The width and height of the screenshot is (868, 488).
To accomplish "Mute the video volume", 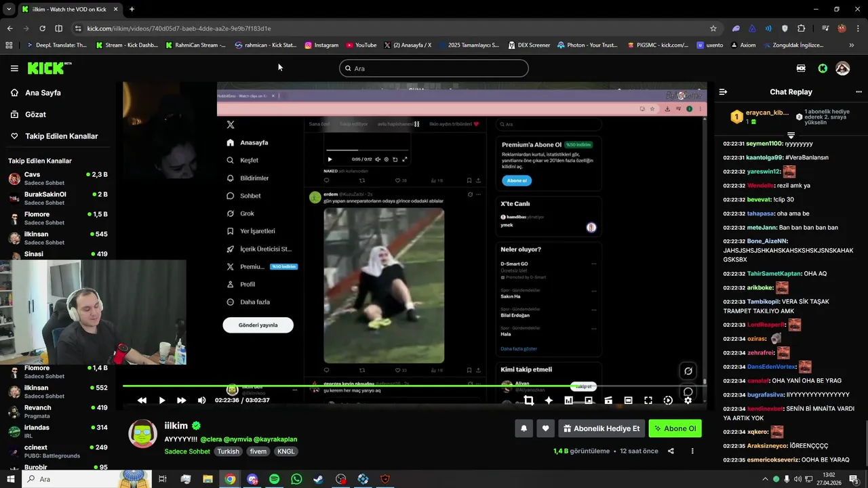I will point(201,401).
